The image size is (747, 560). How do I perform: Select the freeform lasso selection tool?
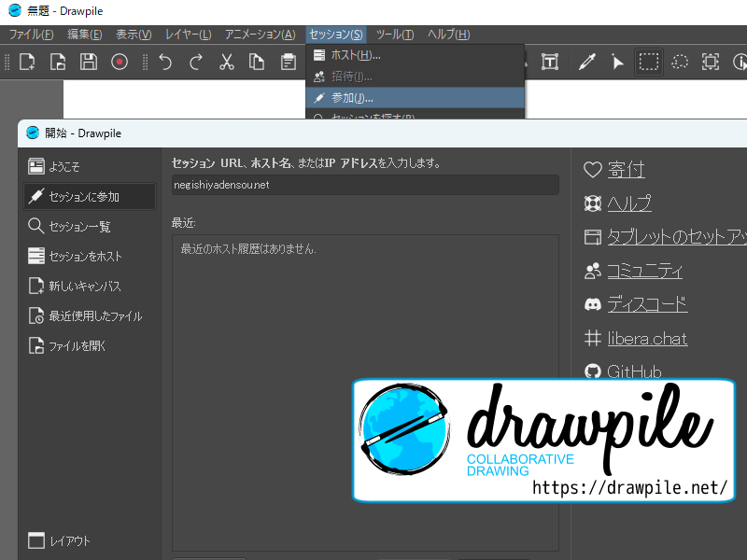point(680,62)
